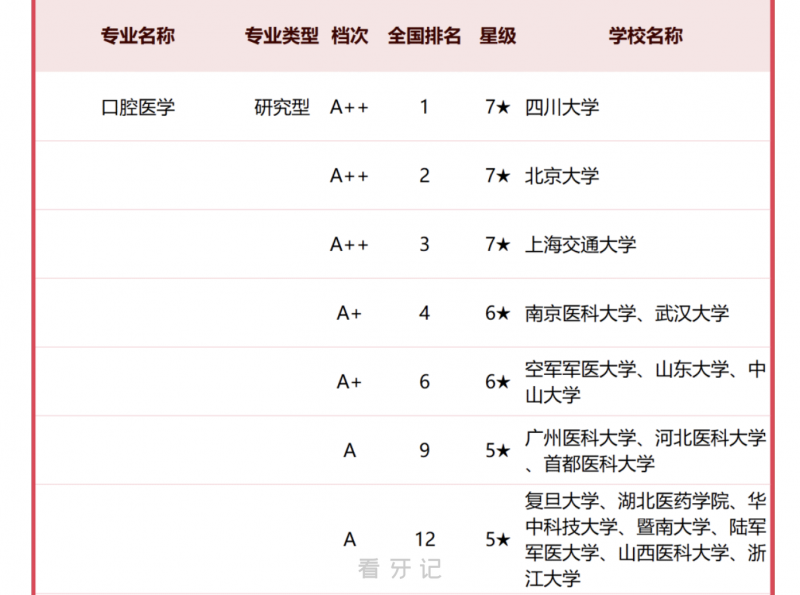Click the 学校名称 column header
The image size is (800, 595).
click(x=645, y=36)
